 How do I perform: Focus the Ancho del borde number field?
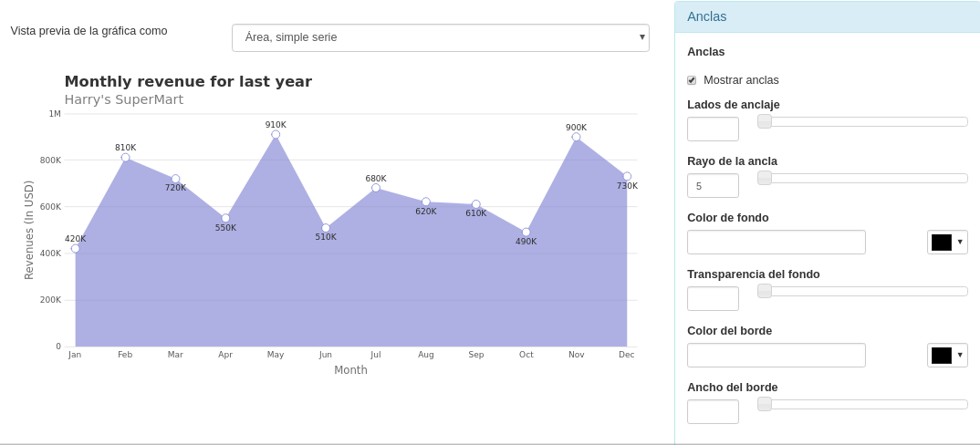(x=713, y=412)
